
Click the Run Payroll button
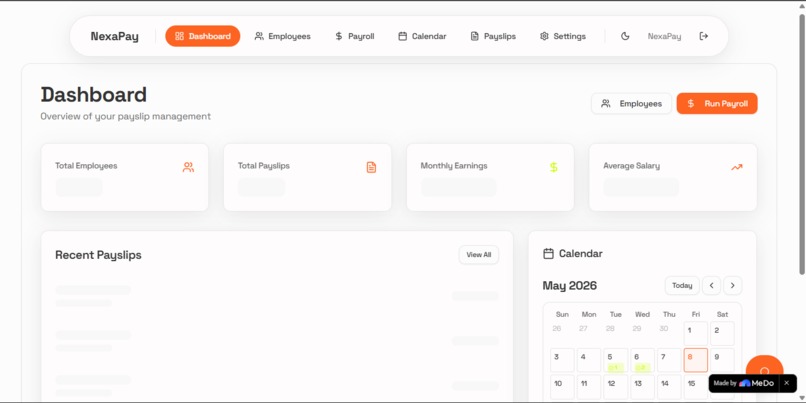(717, 103)
